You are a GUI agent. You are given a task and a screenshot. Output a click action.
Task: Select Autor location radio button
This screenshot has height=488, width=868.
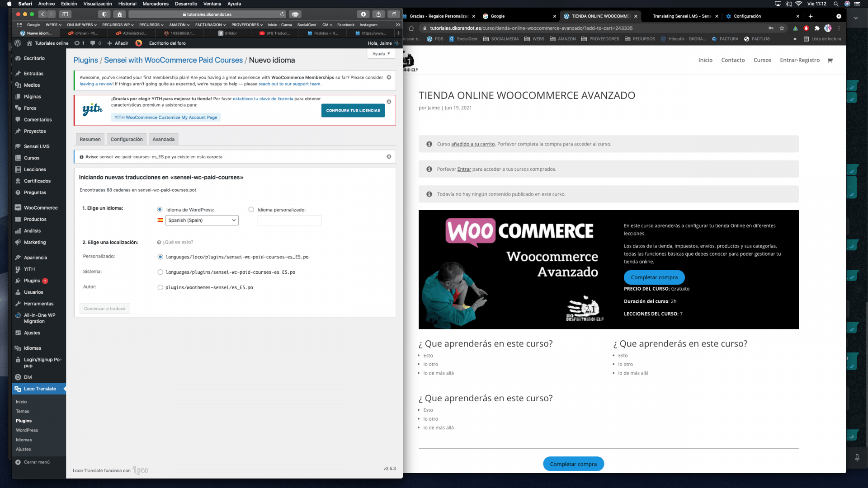click(x=160, y=287)
